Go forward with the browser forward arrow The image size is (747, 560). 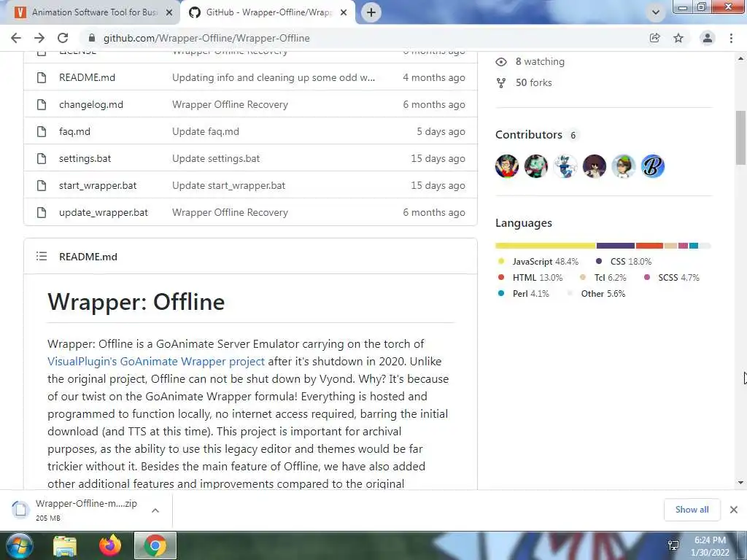pyautogui.click(x=39, y=38)
